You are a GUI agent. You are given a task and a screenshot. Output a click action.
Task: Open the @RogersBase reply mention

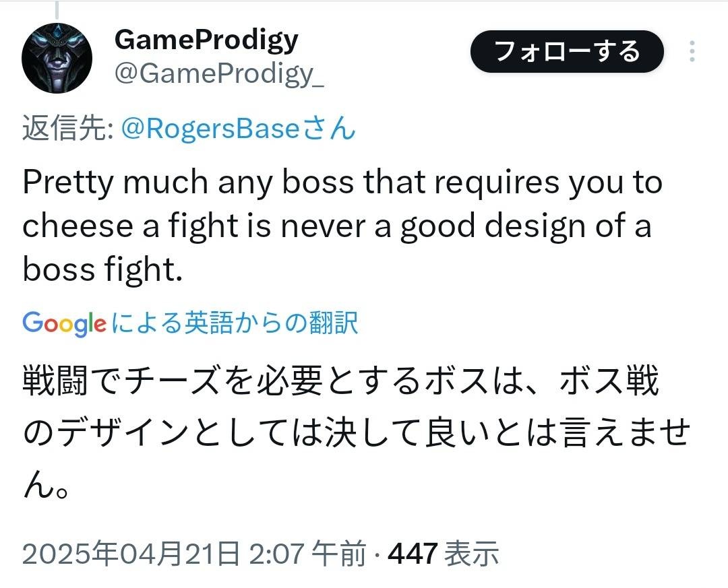[210, 128]
